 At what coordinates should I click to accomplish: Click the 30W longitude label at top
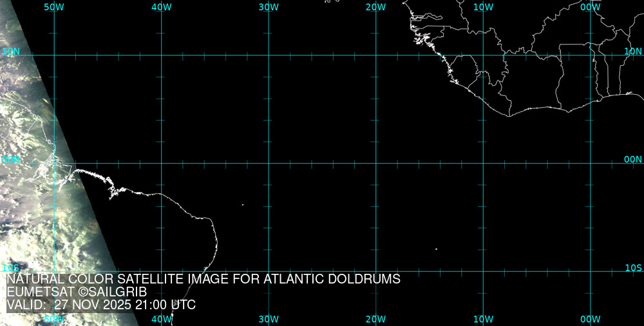(x=269, y=6)
